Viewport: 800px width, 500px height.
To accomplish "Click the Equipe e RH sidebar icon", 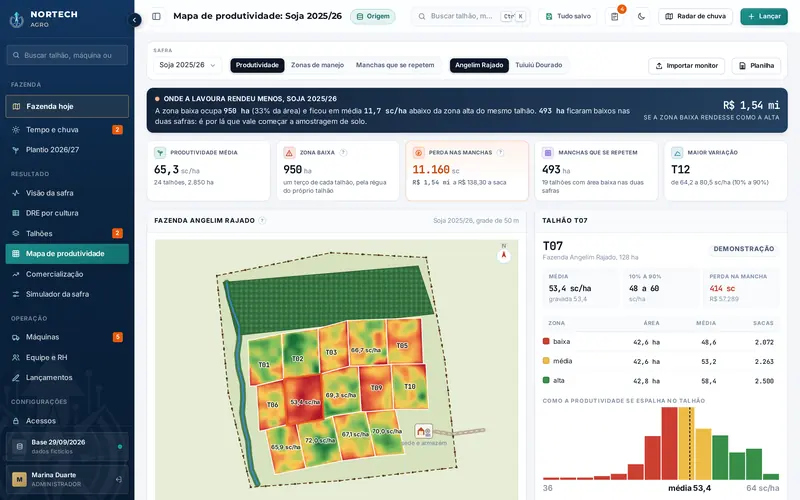I will 16,357.
